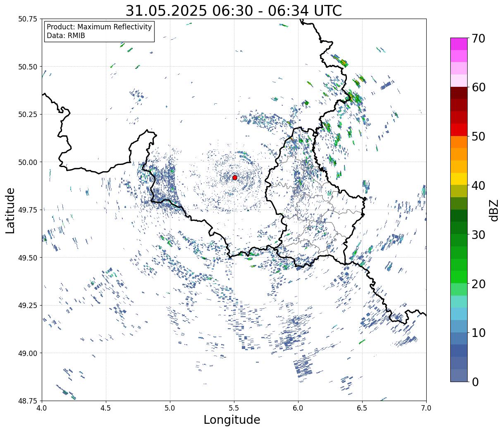Click the 'Data: RMIB' text
504x430 pixels.
click(66, 36)
